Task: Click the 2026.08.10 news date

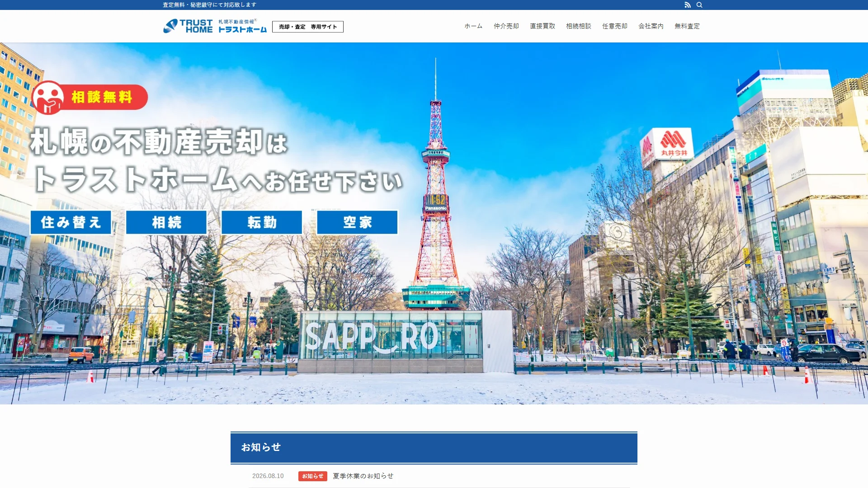Action: pyautogui.click(x=268, y=476)
